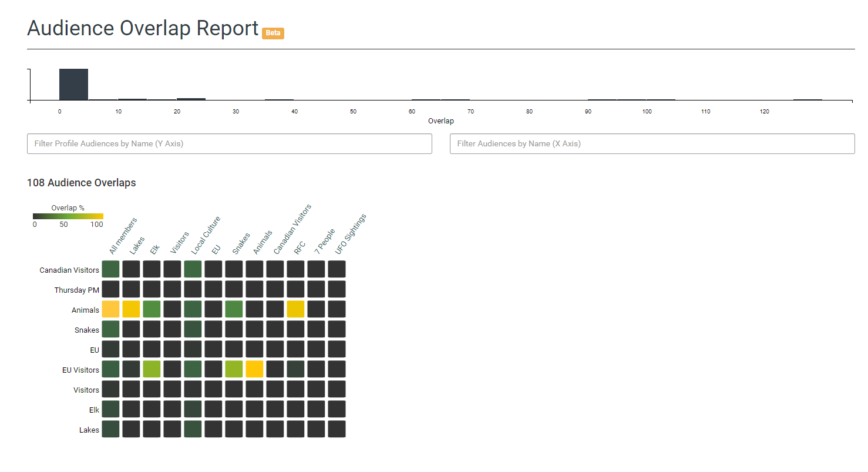Click the Overlap % gradient legend bar
Viewport: 868px width, 472px height.
[x=68, y=216]
